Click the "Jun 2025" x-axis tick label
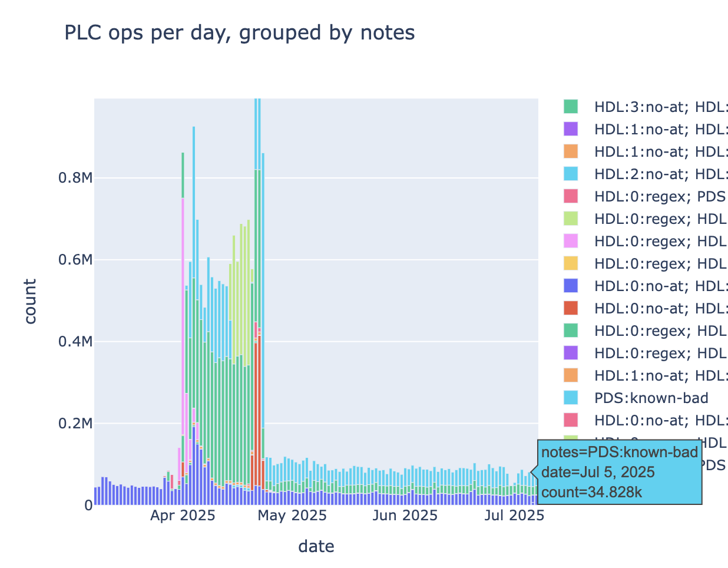 click(x=405, y=516)
